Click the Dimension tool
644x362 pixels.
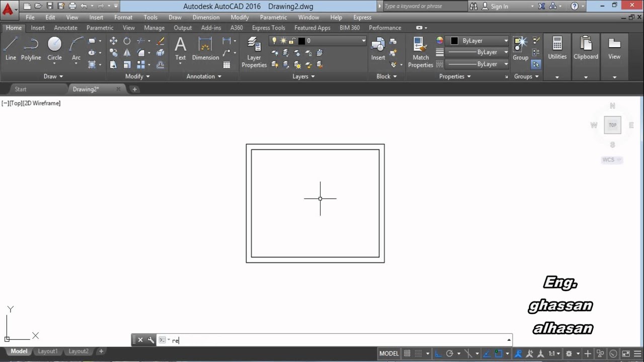205,49
